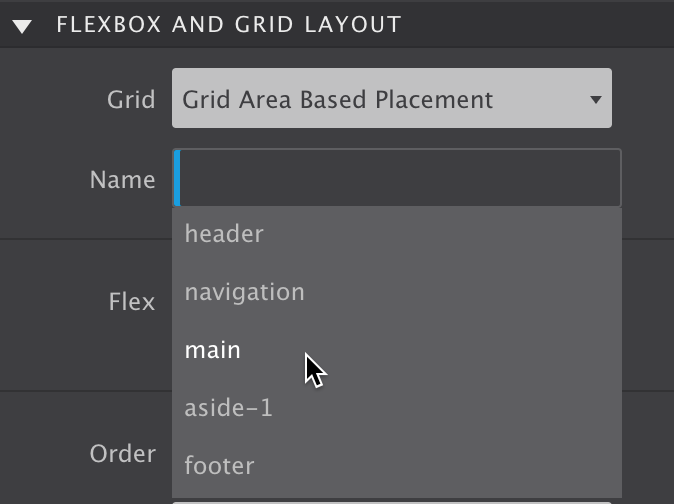Click the blue focus bar in Name field
The image size is (674, 504).
click(177, 179)
